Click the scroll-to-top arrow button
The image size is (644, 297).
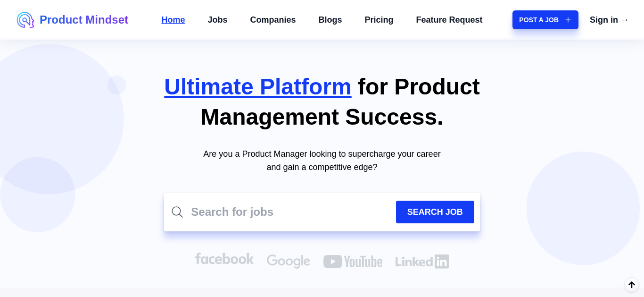632,285
